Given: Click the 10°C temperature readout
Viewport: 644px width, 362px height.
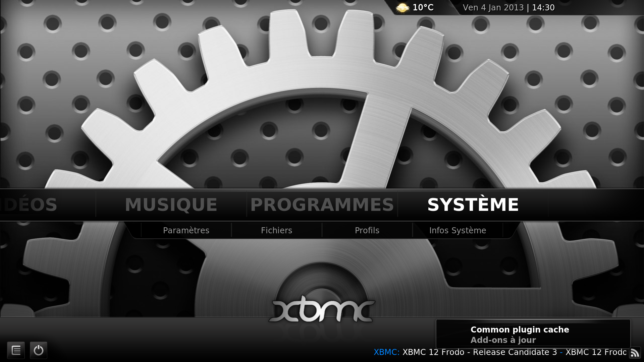Looking at the screenshot, I should pyautogui.click(x=423, y=8).
